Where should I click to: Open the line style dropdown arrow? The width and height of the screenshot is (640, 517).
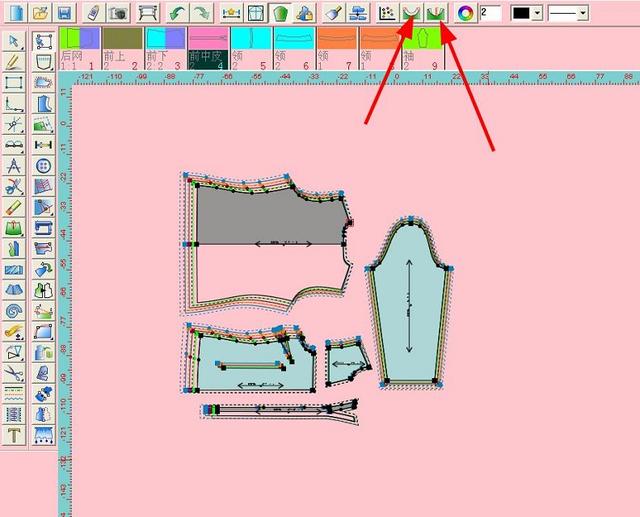[x=583, y=13]
